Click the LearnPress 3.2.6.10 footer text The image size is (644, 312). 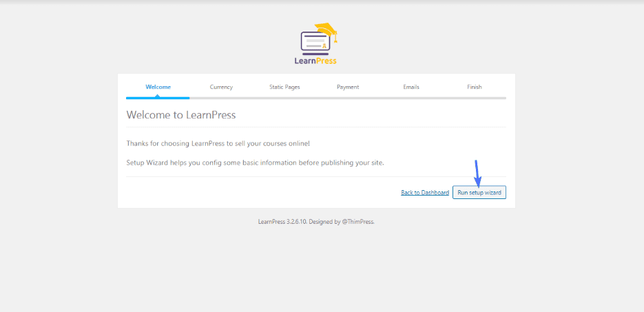(x=316, y=222)
